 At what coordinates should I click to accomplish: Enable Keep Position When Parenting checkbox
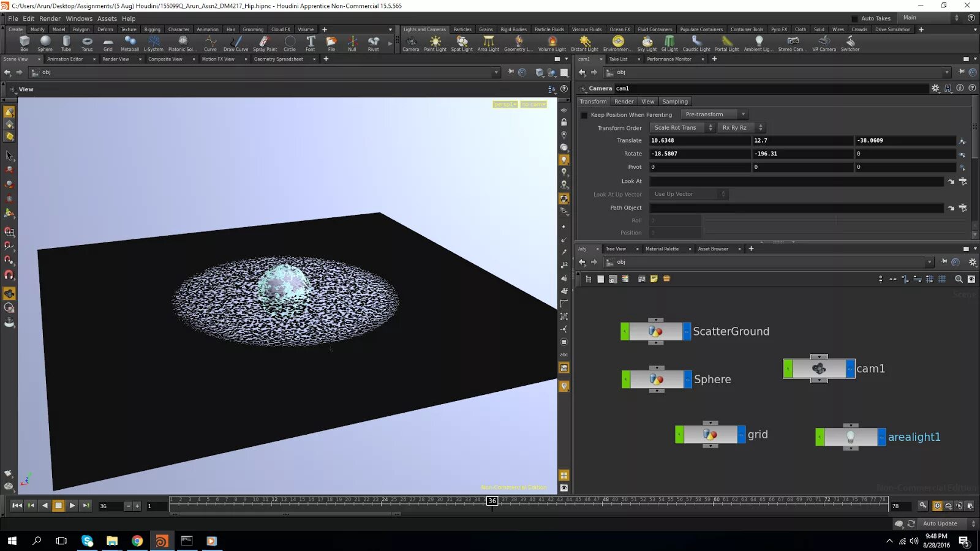584,115
